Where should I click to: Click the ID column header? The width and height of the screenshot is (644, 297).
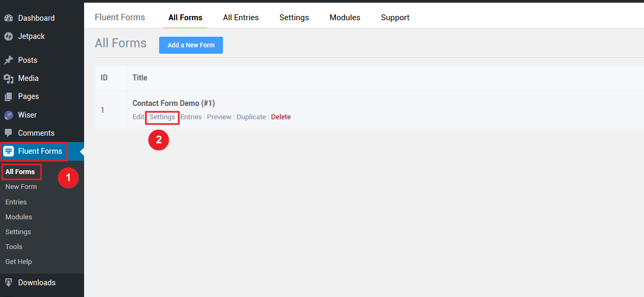coord(104,78)
